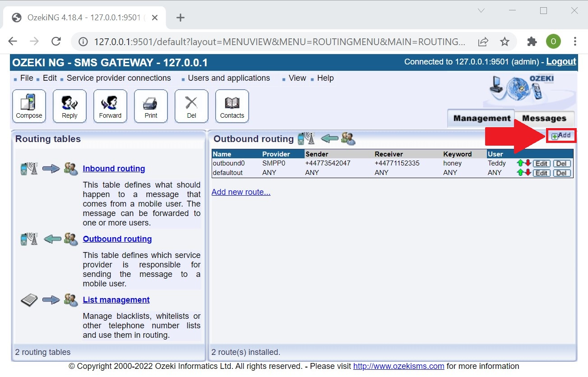Click the users icon beside Inbound routing link

[71, 169]
